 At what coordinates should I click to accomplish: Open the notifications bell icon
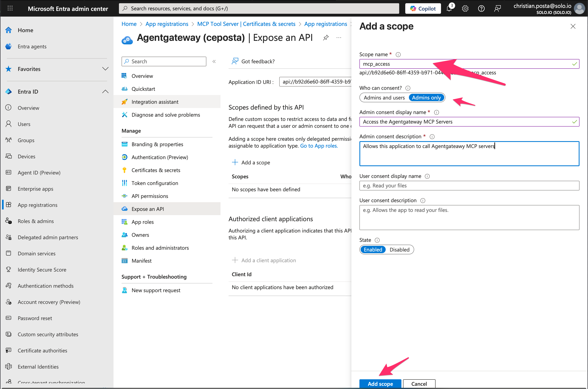pos(449,9)
